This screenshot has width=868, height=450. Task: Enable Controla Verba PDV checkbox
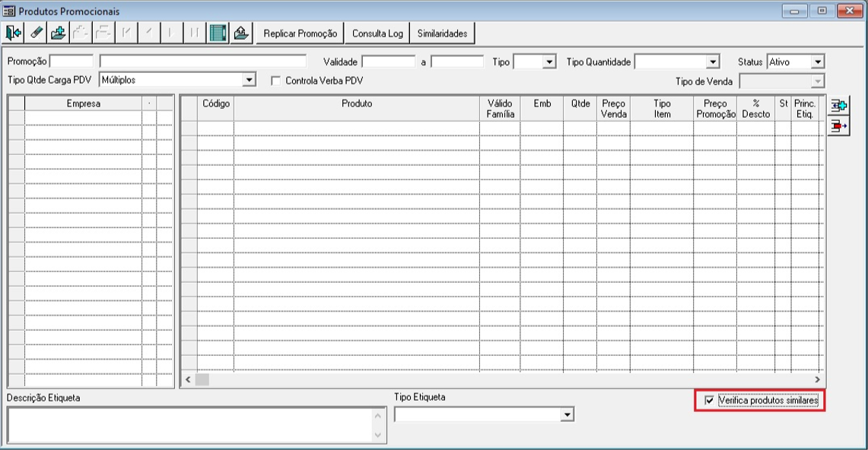(x=275, y=81)
